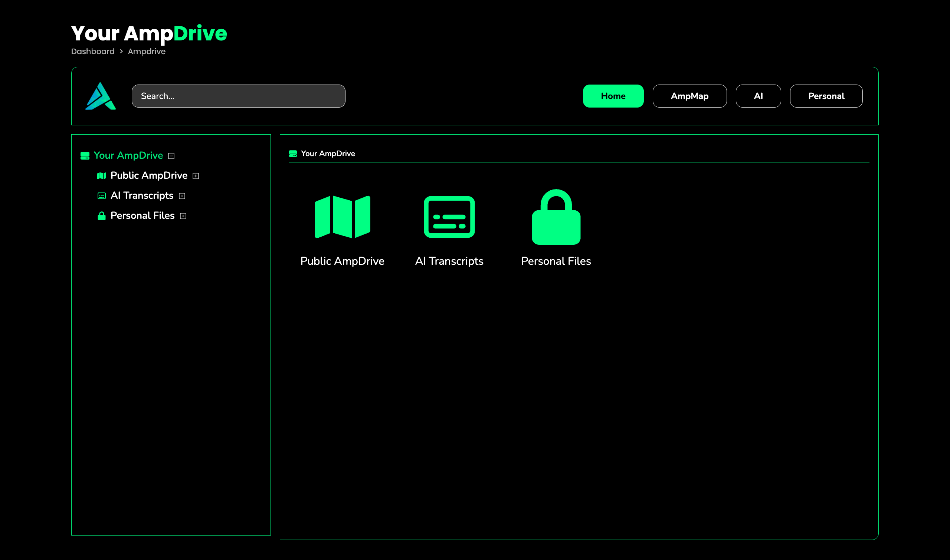The height and width of the screenshot is (560, 950).
Task: Select the Home button
Action: click(613, 96)
